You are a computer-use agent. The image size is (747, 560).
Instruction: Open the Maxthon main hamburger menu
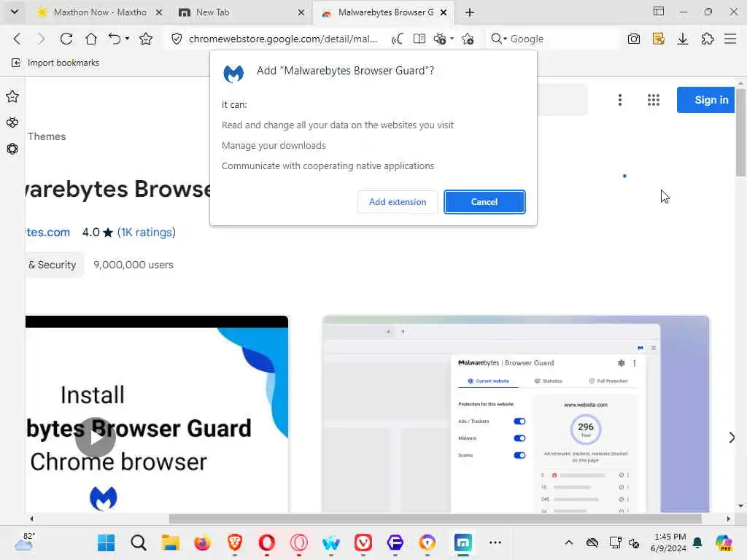[x=730, y=39]
